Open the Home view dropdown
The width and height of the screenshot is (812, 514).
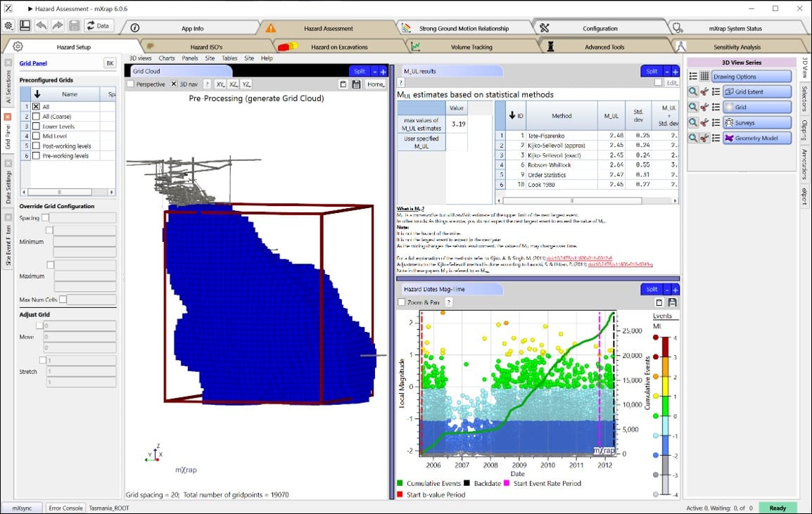[x=378, y=84]
